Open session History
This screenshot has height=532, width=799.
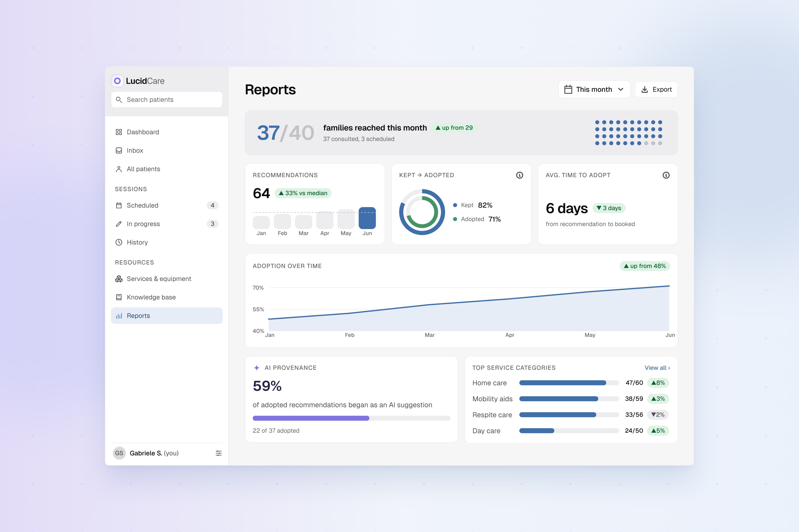point(167,242)
